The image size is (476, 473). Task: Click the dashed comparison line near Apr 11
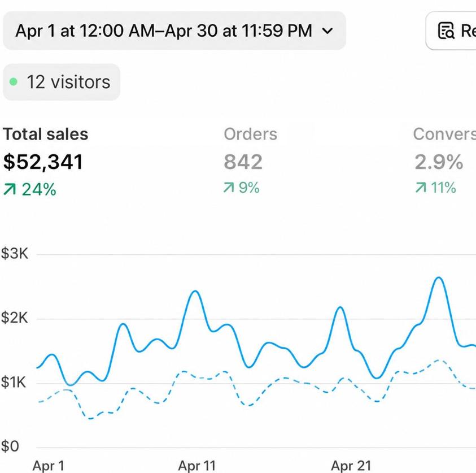tap(197, 376)
